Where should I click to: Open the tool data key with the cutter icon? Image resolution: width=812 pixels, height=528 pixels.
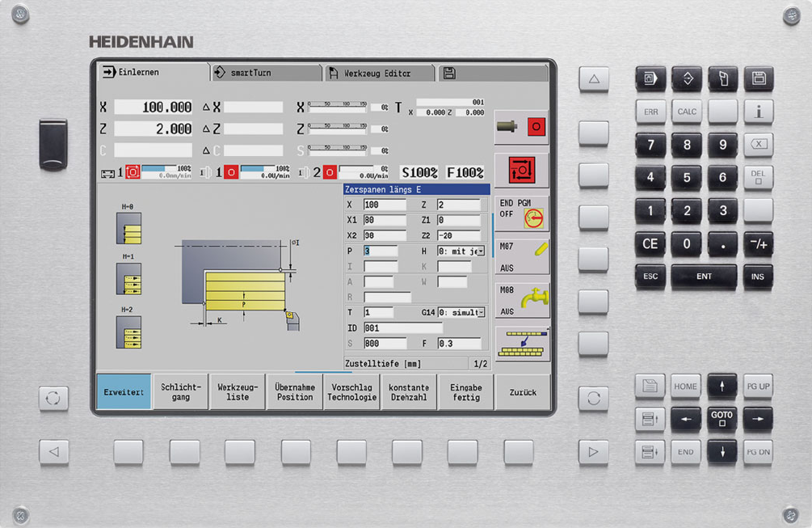[723, 78]
